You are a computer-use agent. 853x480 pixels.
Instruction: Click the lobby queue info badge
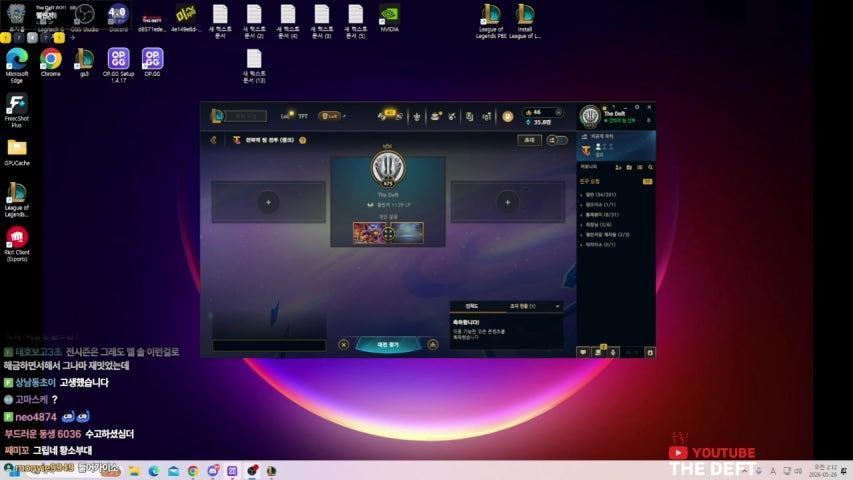click(302, 140)
